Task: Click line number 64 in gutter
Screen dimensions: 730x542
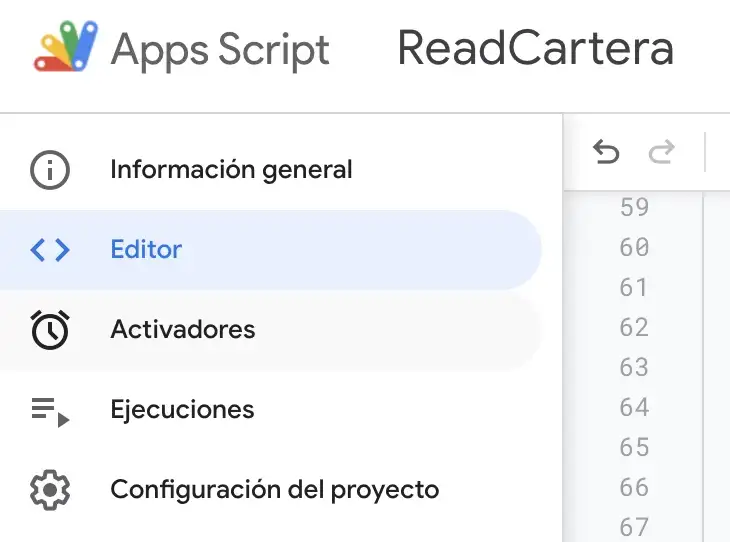Action: coord(634,407)
